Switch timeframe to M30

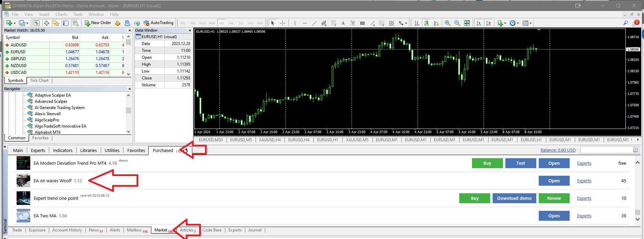pos(212,23)
